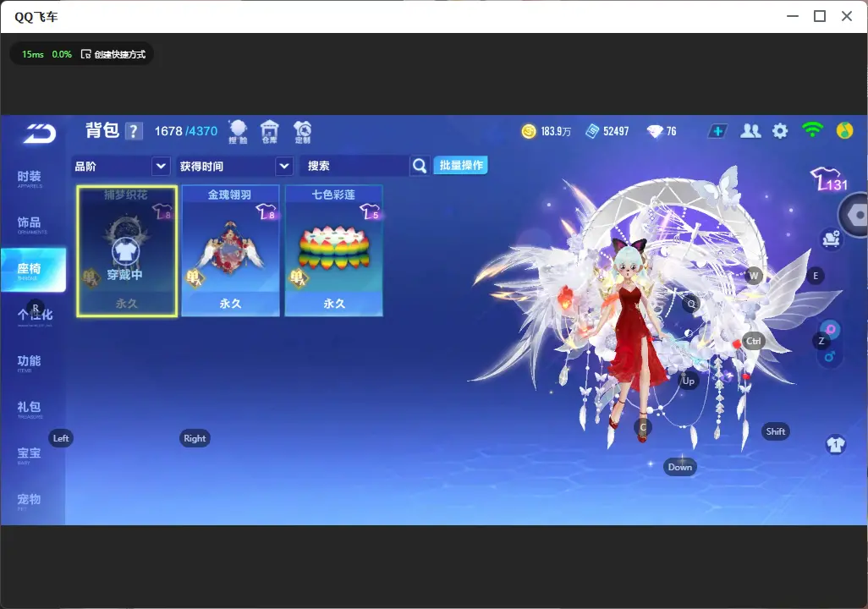This screenshot has width=868, height=609.
Task: Switch to the 宠物 tab
Action: (x=29, y=501)
